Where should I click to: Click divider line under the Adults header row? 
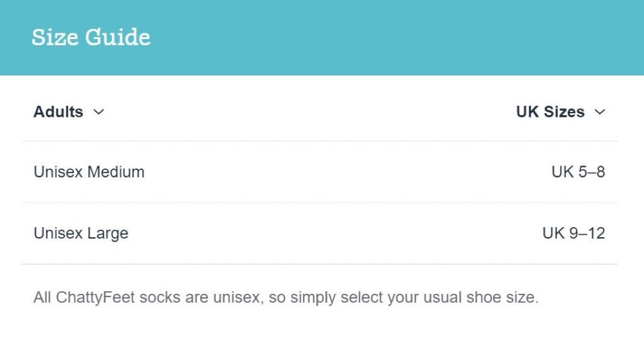click(319, 141)
